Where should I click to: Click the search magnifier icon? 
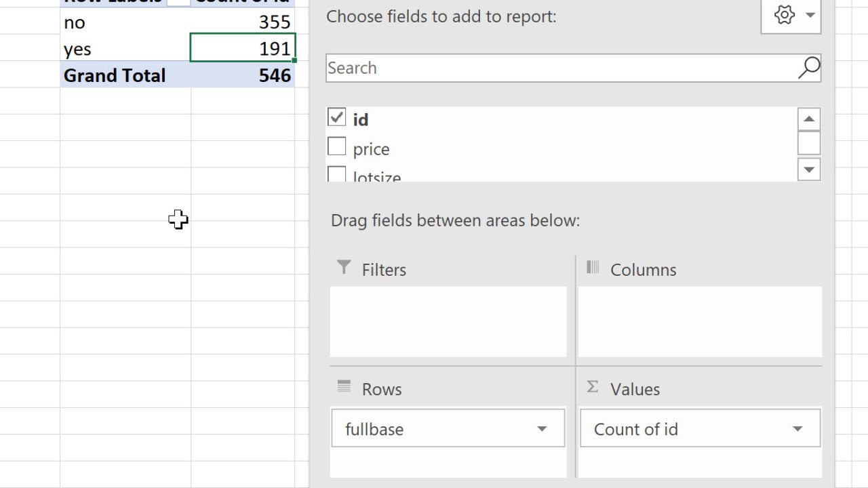click(x=809, y=68)
